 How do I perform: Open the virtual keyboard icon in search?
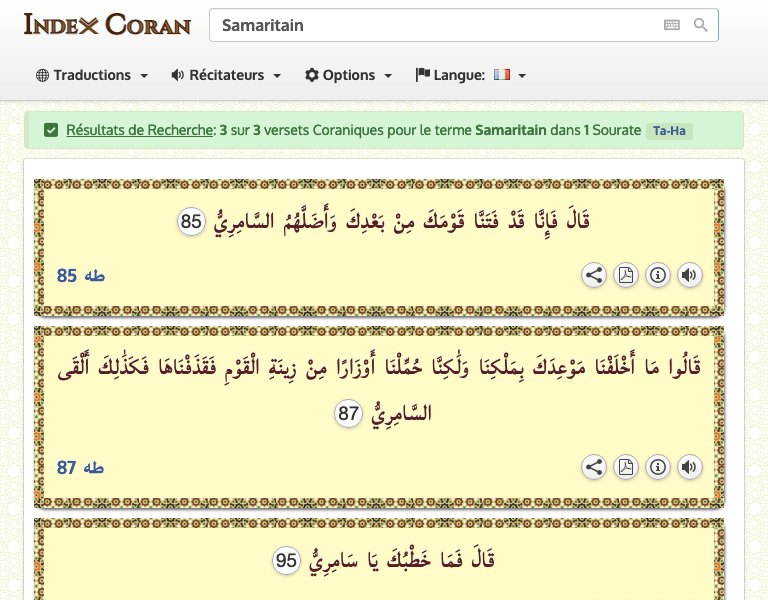[x=671, y=25]
